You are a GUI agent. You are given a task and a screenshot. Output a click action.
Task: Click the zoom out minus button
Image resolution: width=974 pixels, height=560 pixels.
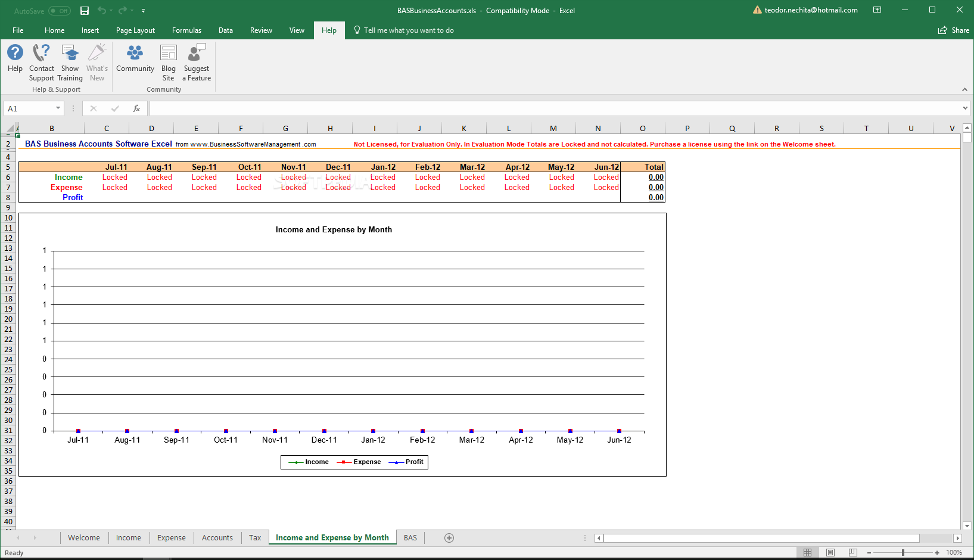pos(869,552)
